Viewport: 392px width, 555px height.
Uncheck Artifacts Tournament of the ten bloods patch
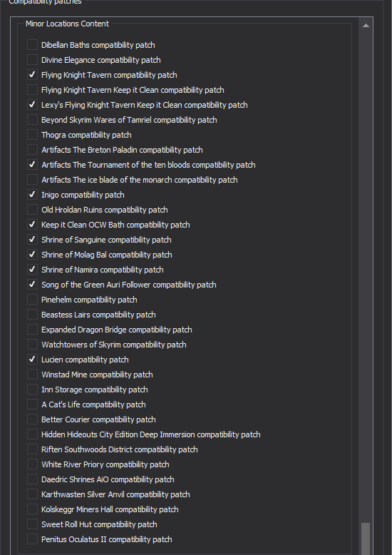(32, 165)
